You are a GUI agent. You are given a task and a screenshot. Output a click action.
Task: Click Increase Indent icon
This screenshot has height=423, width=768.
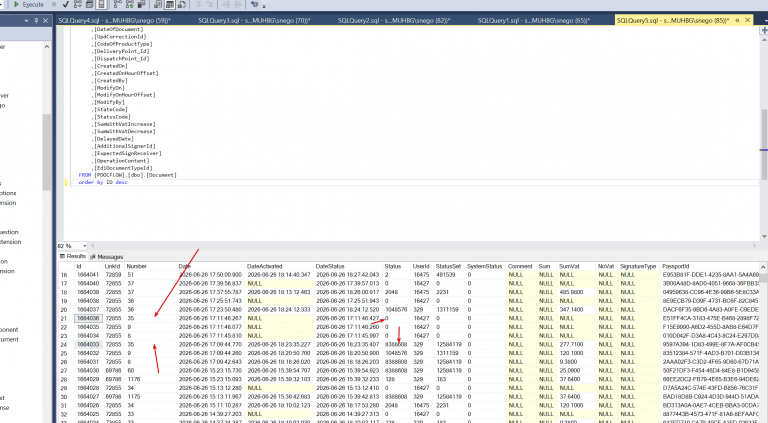238,4
